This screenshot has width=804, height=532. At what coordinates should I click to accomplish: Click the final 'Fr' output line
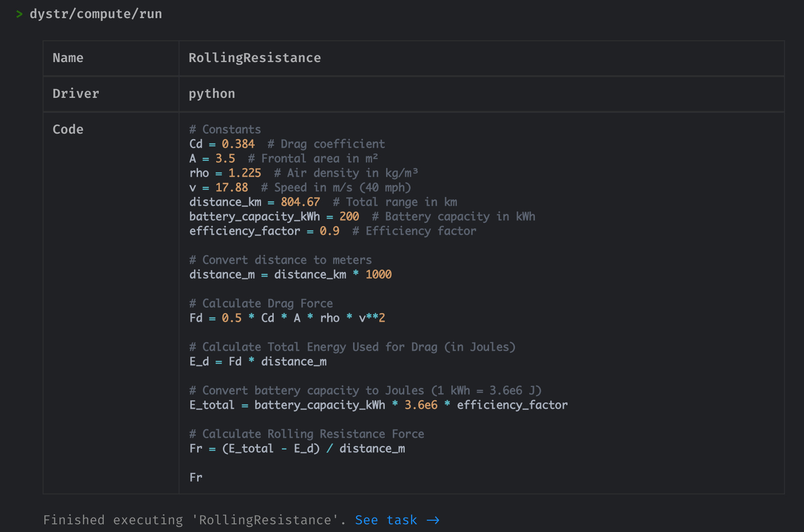click(196, 478)
